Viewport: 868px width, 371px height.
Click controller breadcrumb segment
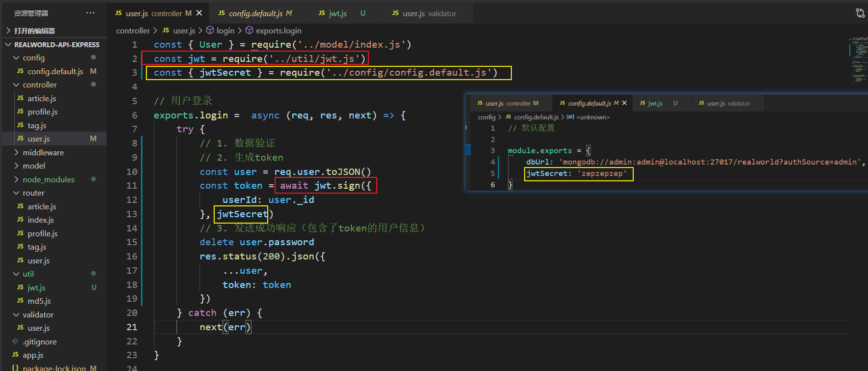[133, 30]
